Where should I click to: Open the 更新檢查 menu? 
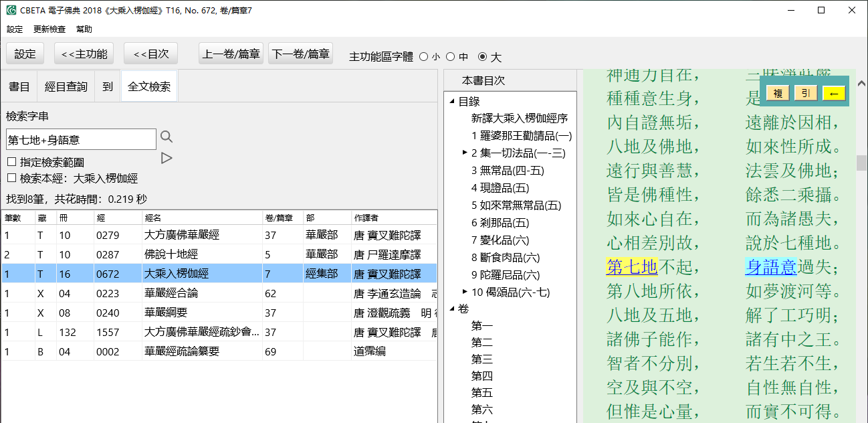coord(49,29)
